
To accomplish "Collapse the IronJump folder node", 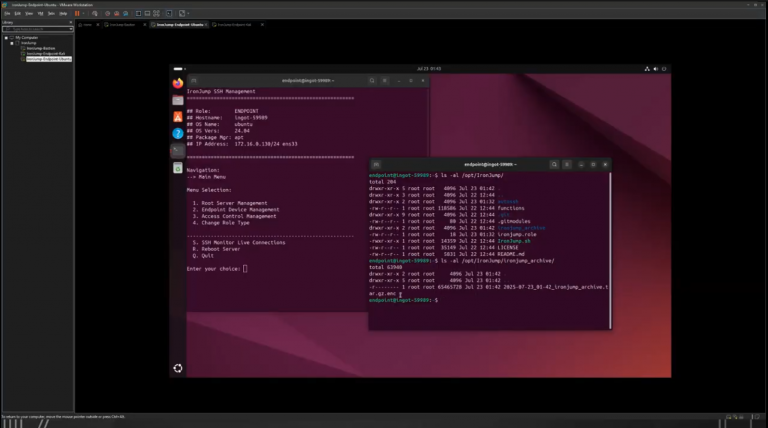I will tap(12, 43).
